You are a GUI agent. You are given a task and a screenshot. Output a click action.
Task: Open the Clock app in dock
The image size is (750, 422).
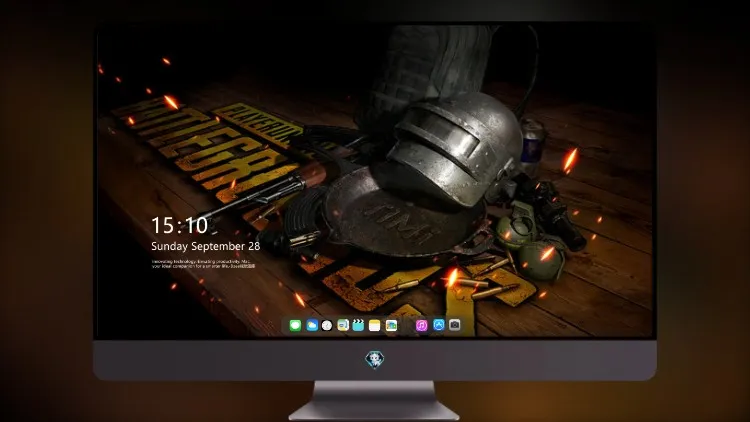tap(327, 325)
